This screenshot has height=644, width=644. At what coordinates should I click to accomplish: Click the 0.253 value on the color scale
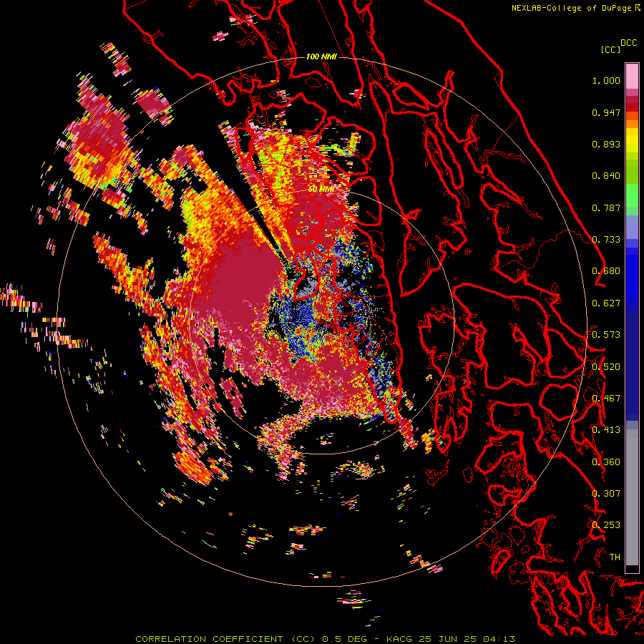(606, 525)
